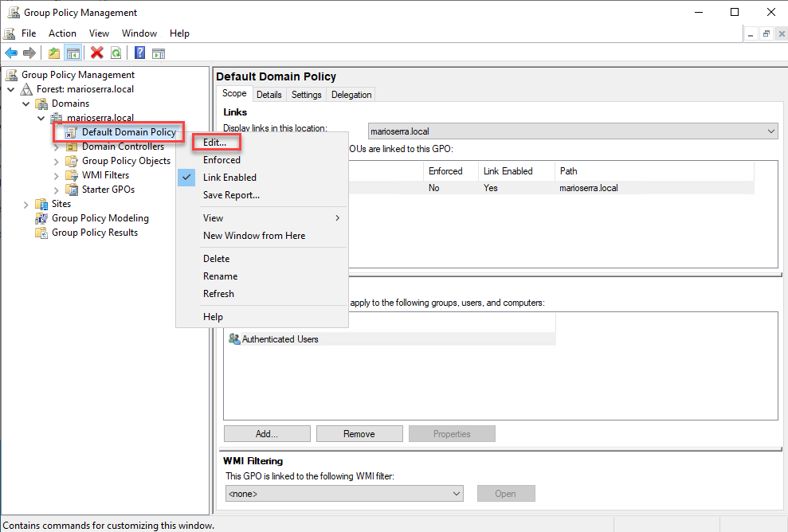Collapse the marioserra.local domain node
The width and height of the screenshot is (788, 532).
(x=41, y=118)
